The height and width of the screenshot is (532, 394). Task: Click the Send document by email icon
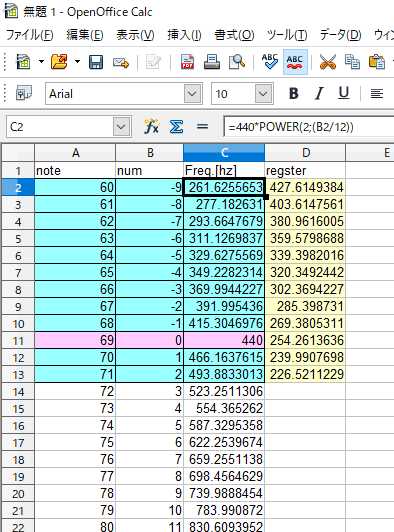point(121,62)
